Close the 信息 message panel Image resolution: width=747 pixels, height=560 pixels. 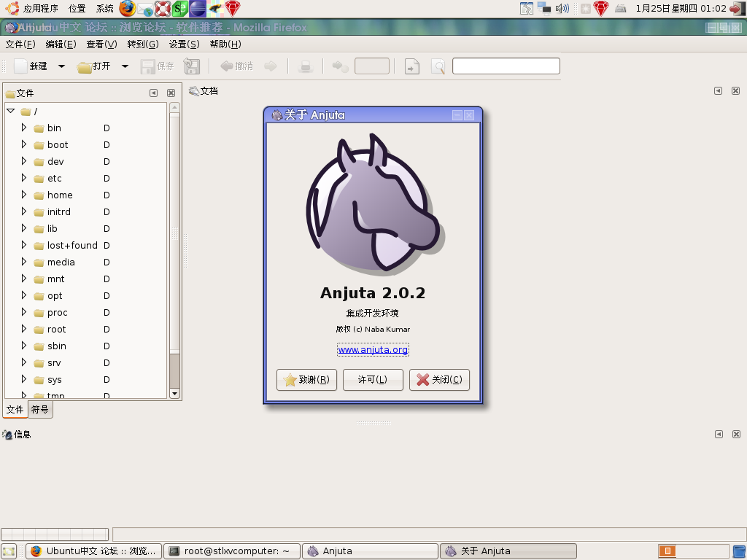[737, 434]
